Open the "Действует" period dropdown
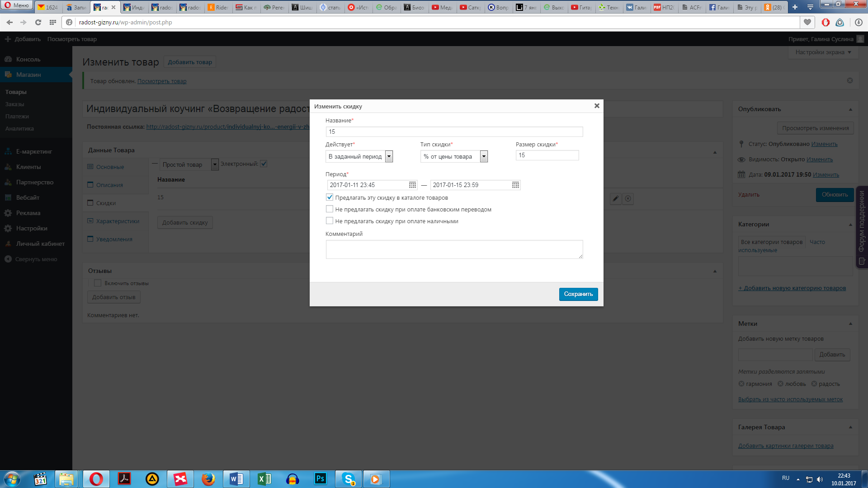The height and width of the screenshot is (488, 868). point(359,156)
